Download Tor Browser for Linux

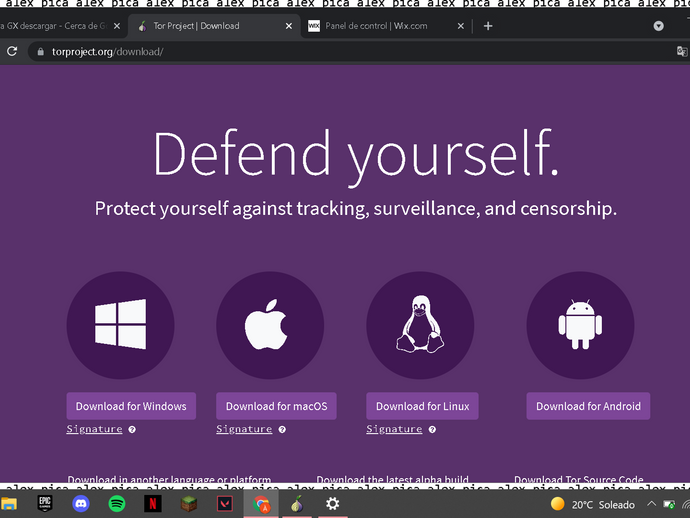click(x=422, y=406)
